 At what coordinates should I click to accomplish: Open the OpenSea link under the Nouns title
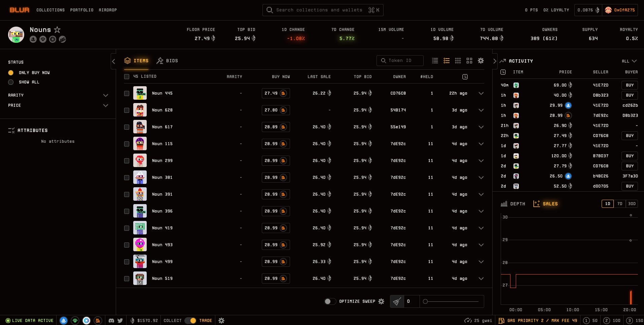[33, 39]
